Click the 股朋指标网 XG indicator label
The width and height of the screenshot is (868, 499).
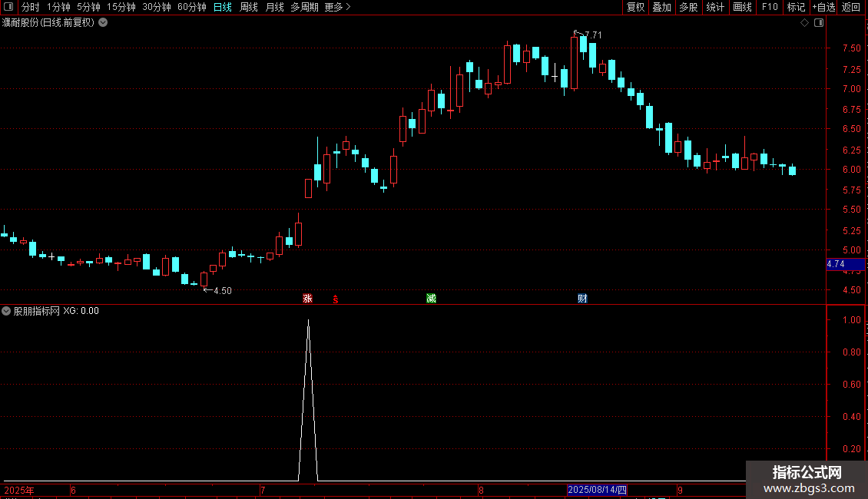(x=56, y=311)
